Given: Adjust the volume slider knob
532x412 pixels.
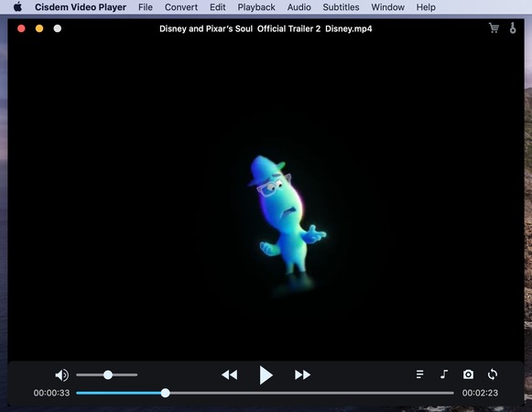Looking at the screenshot, I should click(108, 375).
